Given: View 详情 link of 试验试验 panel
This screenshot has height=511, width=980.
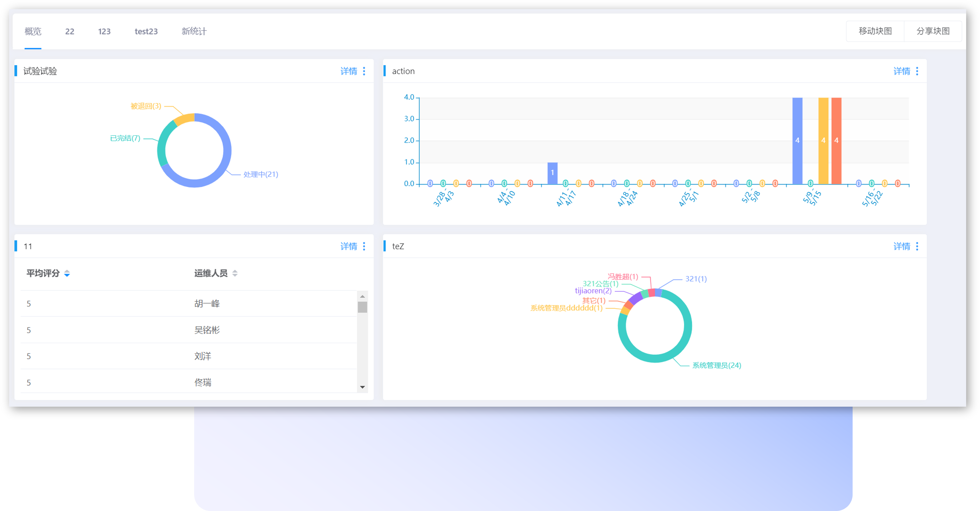Looking at the screenshot, I should [349, 71].
